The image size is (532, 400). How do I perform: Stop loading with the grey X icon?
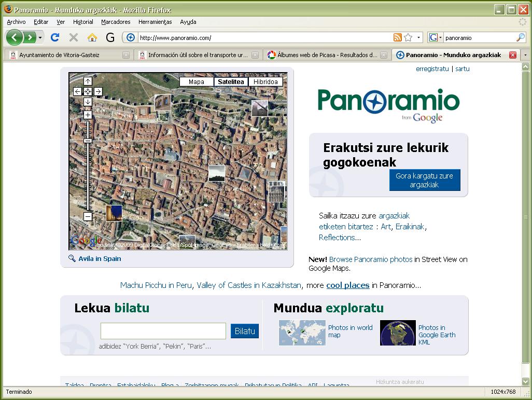click(73, 37)
